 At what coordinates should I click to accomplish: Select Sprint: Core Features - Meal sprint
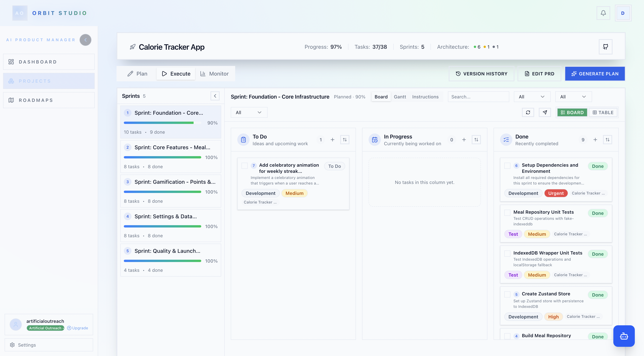(171, 156)
